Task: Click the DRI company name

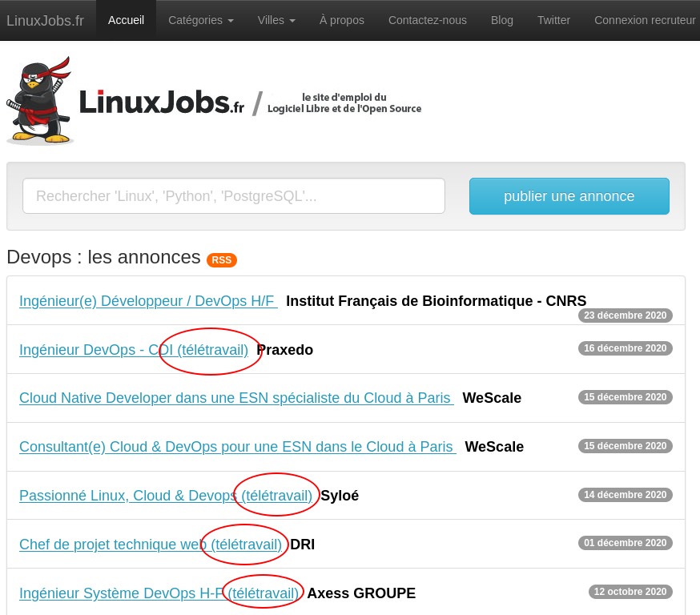Action: [x=302, y=544]
